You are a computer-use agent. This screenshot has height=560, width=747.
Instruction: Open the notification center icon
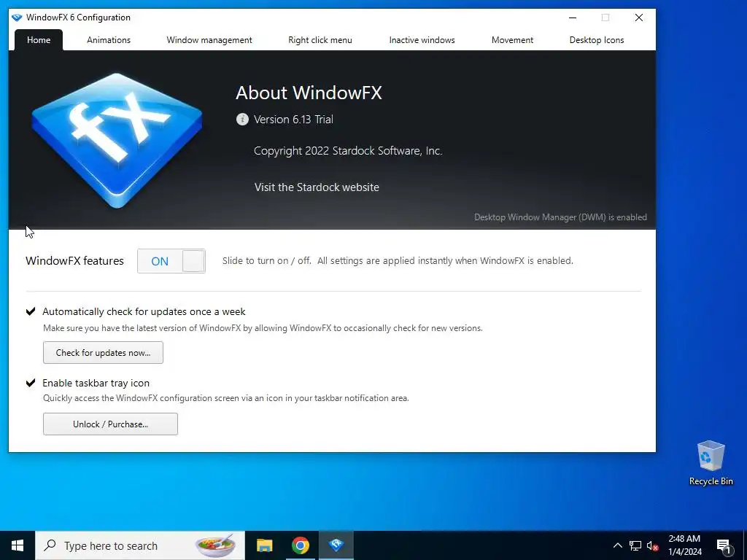click(724, 545)
